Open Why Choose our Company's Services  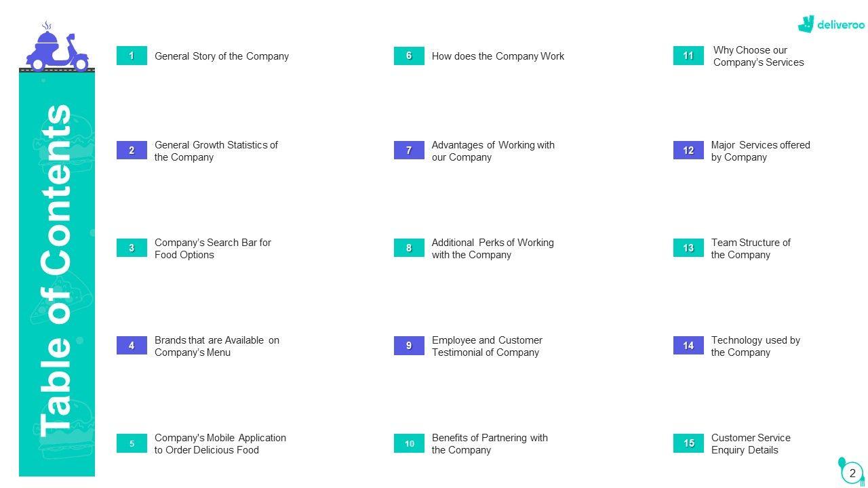(758, 56)
